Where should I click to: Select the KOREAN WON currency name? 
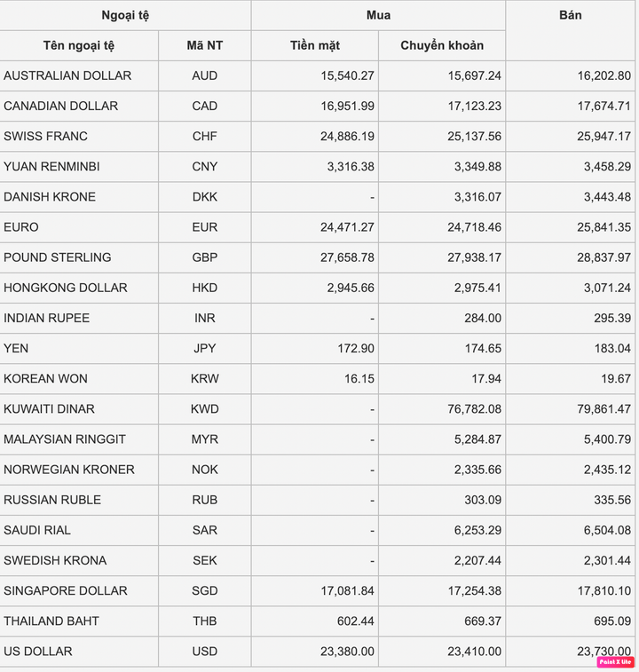click(45, 378)
